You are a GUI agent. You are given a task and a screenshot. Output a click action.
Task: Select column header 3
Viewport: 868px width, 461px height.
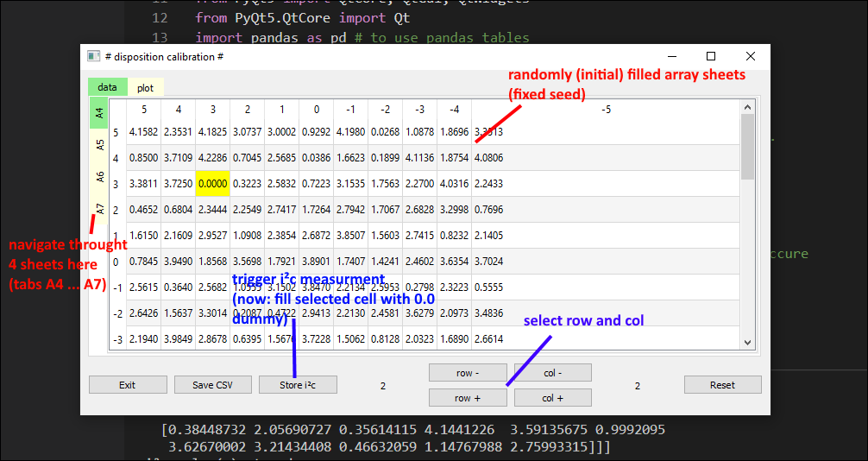212,110
